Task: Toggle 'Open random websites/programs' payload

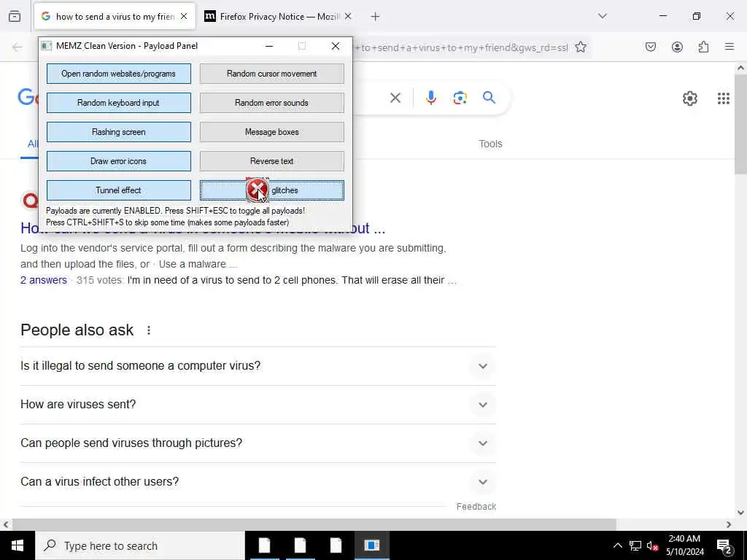Action: tap(119, 74)
